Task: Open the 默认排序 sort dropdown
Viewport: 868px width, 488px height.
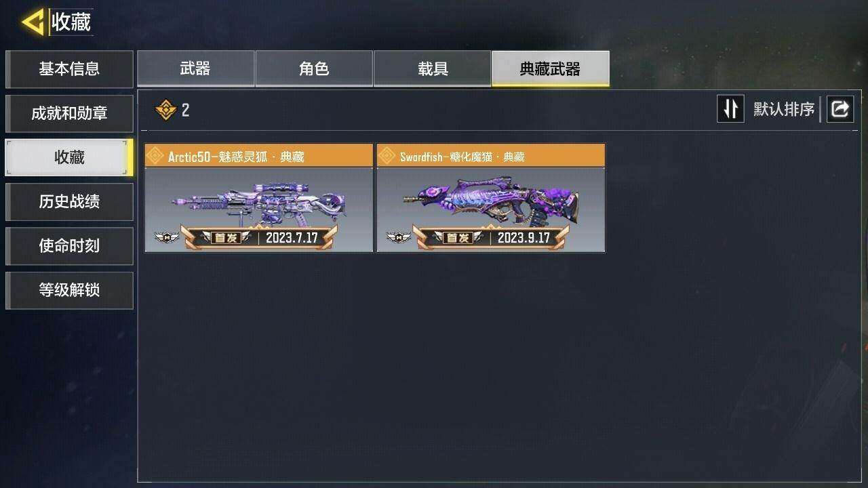Action: [x=784, y=109]
